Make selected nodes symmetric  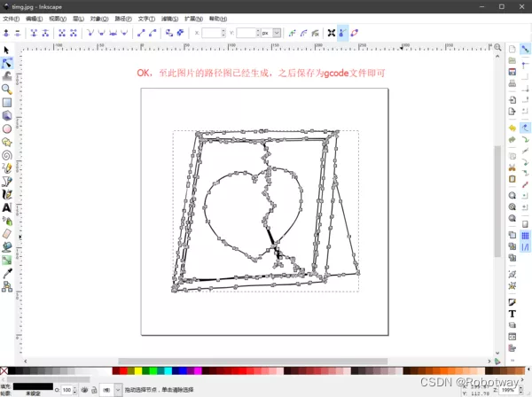pyautogui.click(x=113, y=33)
